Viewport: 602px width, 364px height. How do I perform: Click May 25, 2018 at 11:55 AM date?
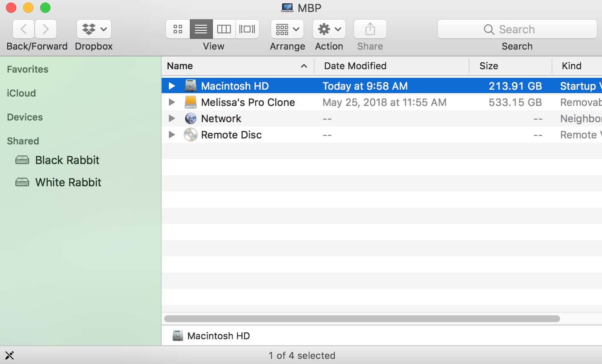tap(384, 102)
